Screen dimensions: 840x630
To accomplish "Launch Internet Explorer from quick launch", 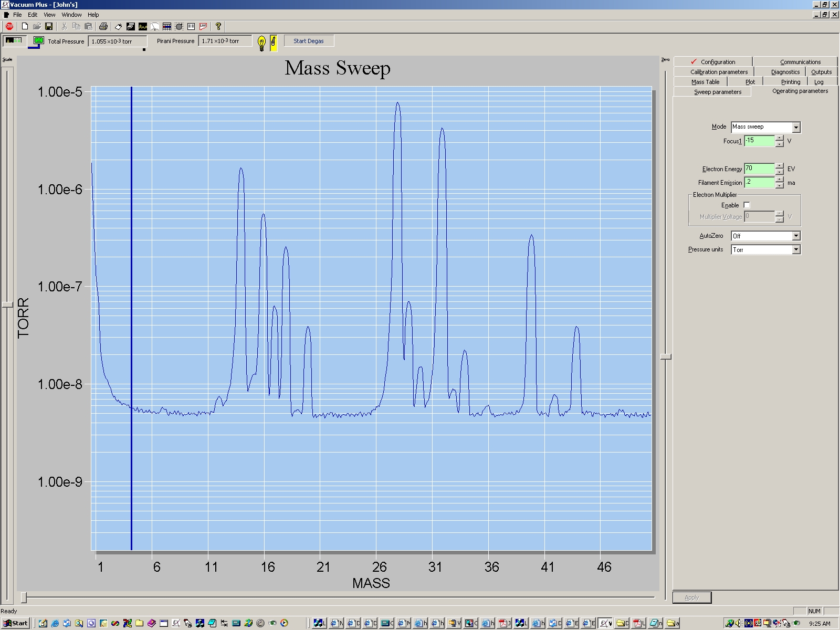I will [55, 623].
